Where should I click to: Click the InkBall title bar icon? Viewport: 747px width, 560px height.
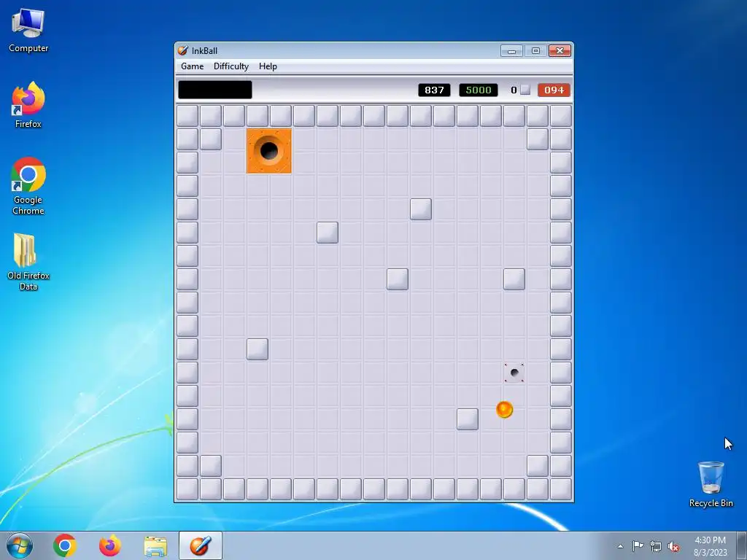(182, 50)
